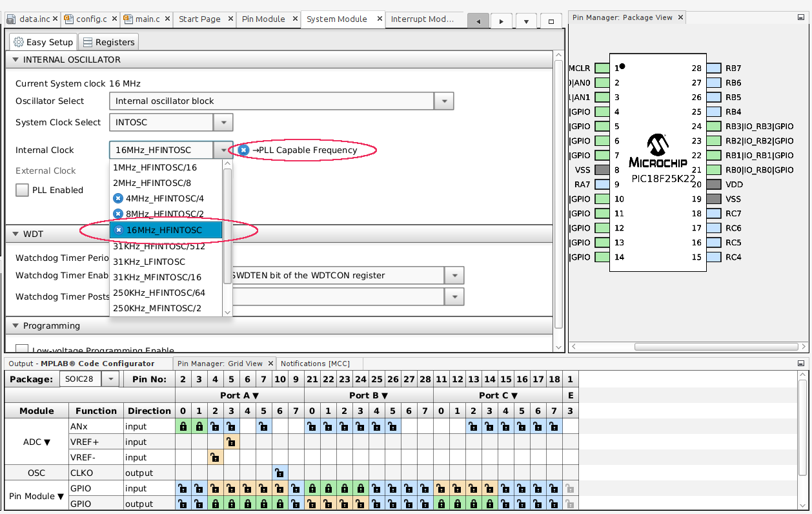
Task: Switch to the Registers tab
Action: [108, 42]
